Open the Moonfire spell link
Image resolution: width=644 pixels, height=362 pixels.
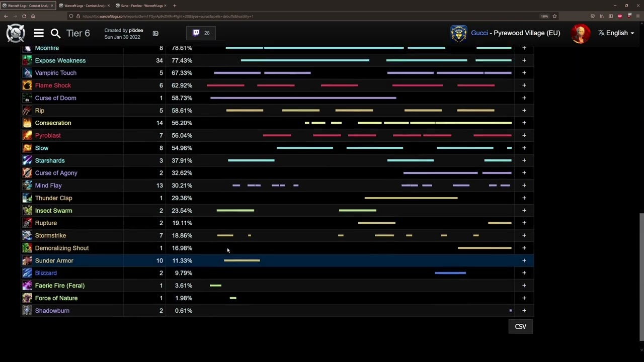coord(47,48)
